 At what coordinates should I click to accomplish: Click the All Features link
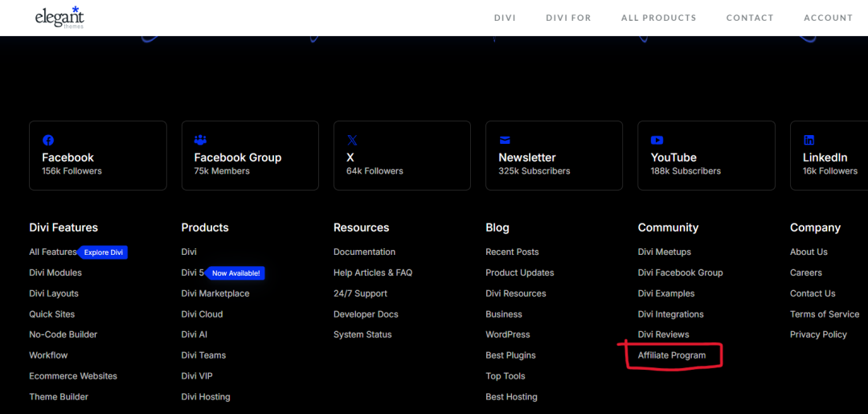53,252
